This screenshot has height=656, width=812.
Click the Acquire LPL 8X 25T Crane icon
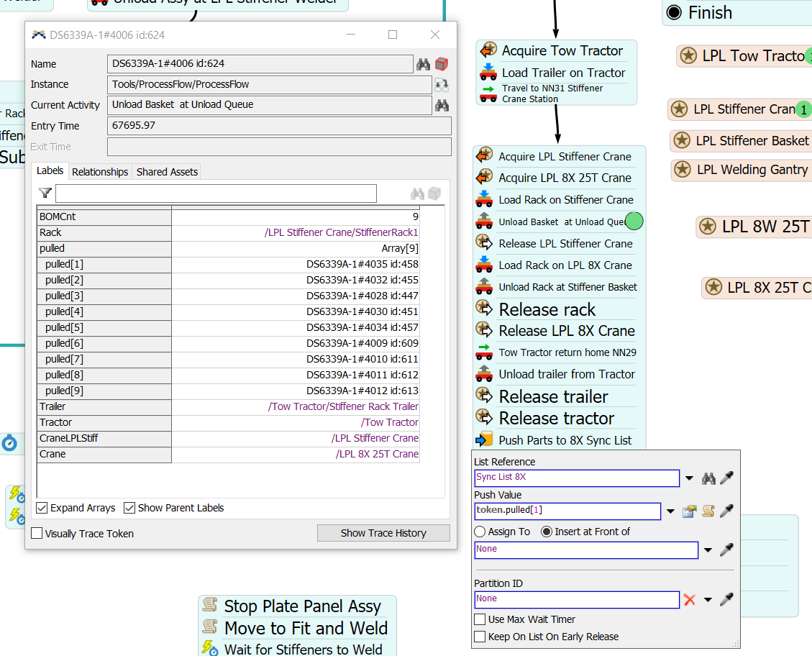[x=484, y=177]
